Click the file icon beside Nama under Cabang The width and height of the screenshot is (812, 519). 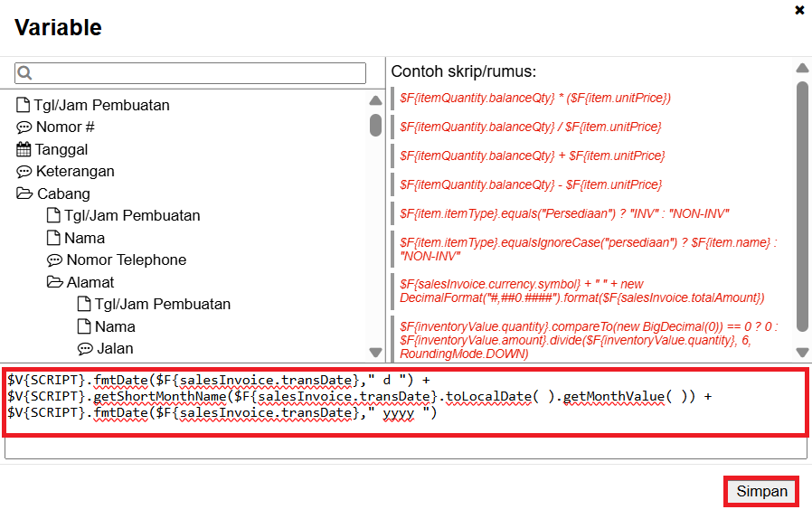(x=53, y=238)
